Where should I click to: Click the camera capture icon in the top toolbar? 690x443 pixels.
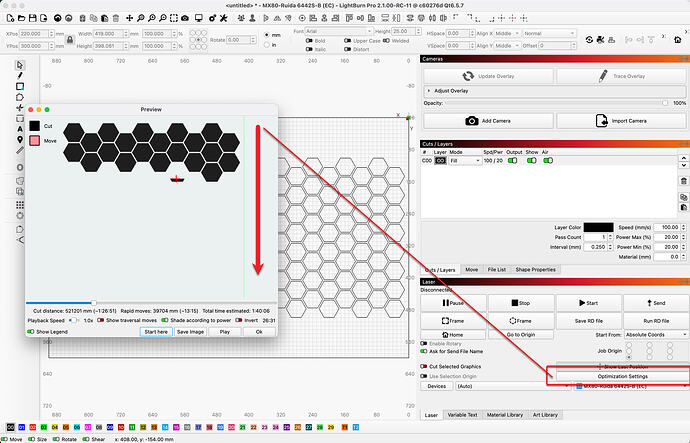click(185, 18)
